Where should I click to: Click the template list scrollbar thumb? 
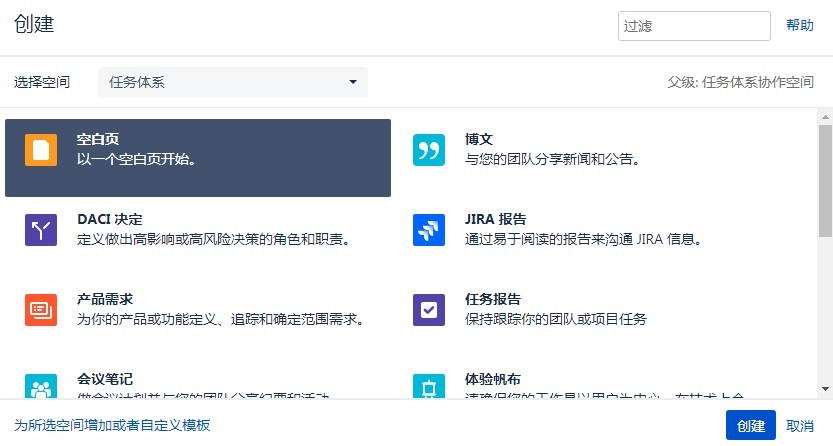[x=825, y=181]
